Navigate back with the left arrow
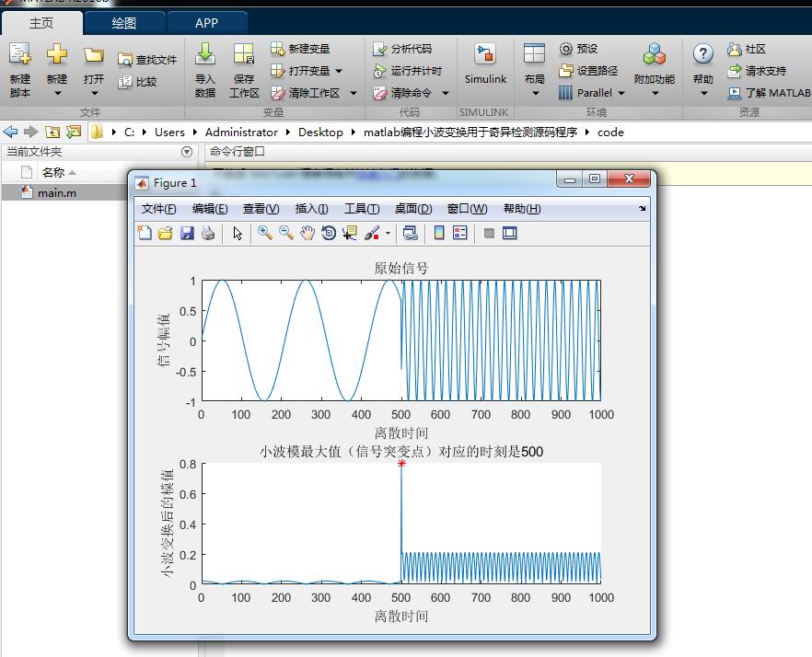 tap(10, 132)
